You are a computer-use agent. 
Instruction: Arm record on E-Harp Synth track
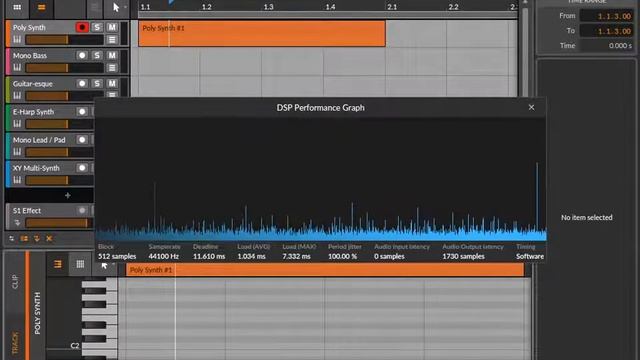pyautogui.click(x=82, y=111)
